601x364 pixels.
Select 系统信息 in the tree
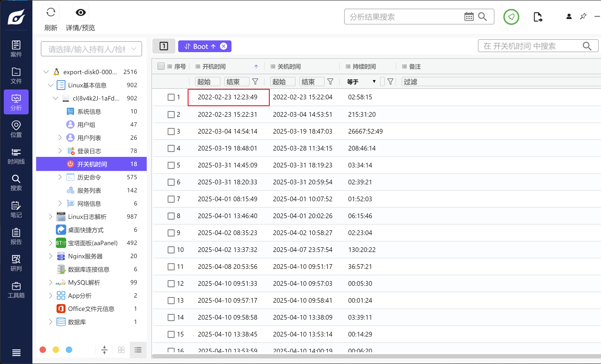click(x=89, y=112)
